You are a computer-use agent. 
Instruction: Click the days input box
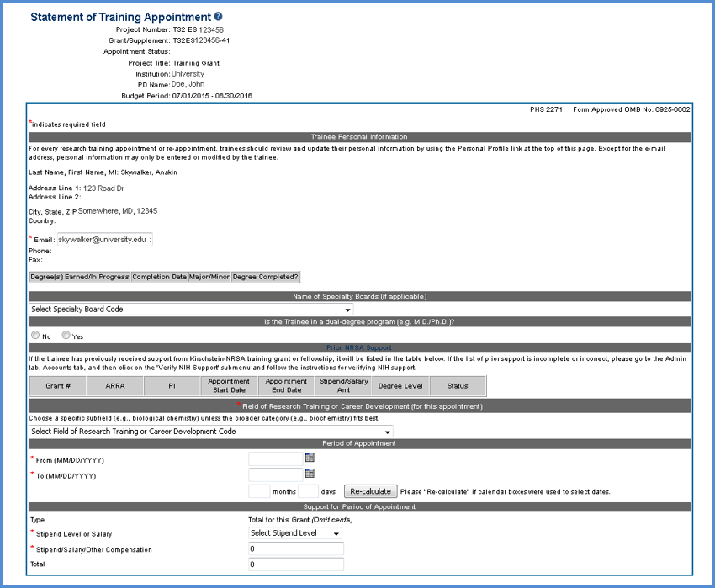point(308,491)
